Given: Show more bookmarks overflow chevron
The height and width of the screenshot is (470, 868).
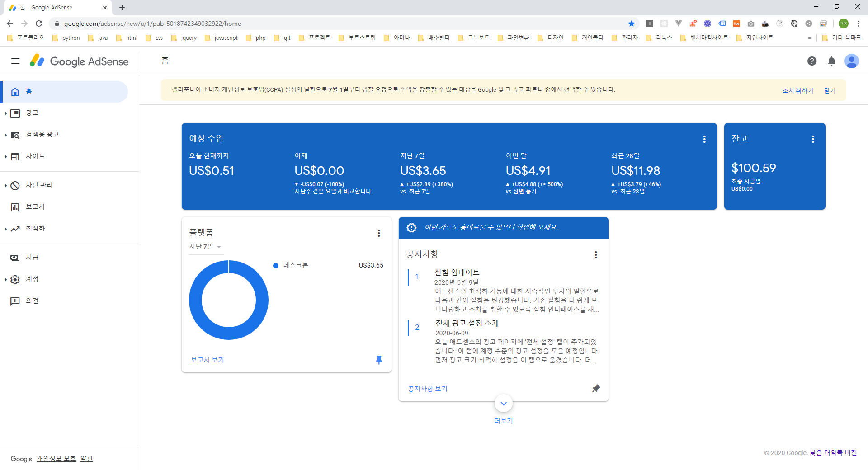Looking at the screenshot, I should coord(810,38).
